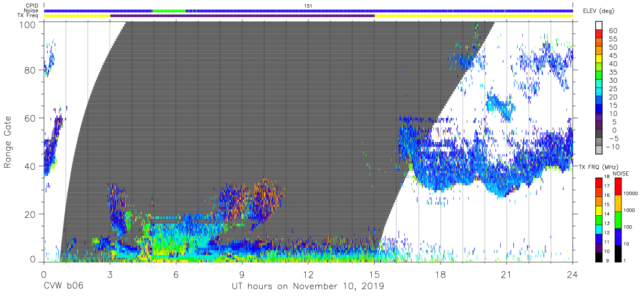Click elevation scale tick label 45

point(613,56)
